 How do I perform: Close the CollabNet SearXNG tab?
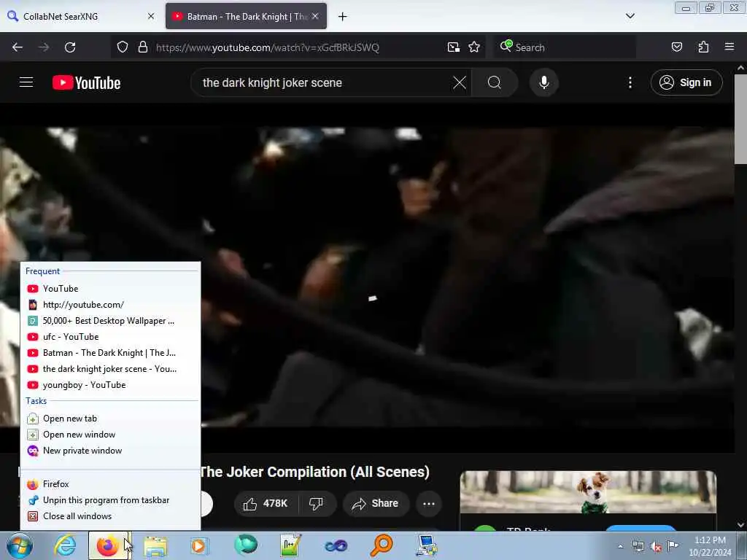(x=151, y=16)
